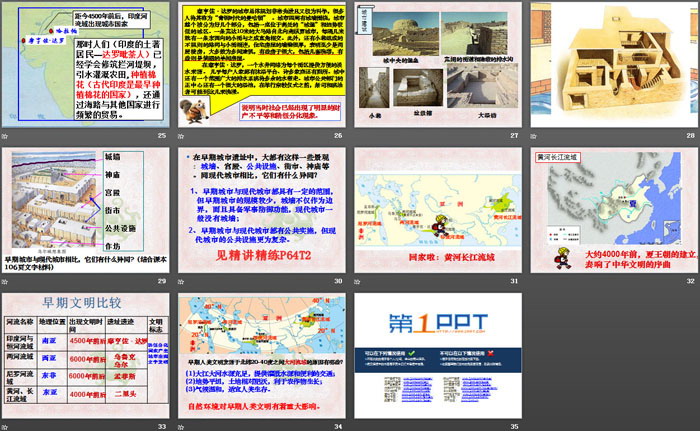Click the animation star icon under slide 32

(534, 280)
